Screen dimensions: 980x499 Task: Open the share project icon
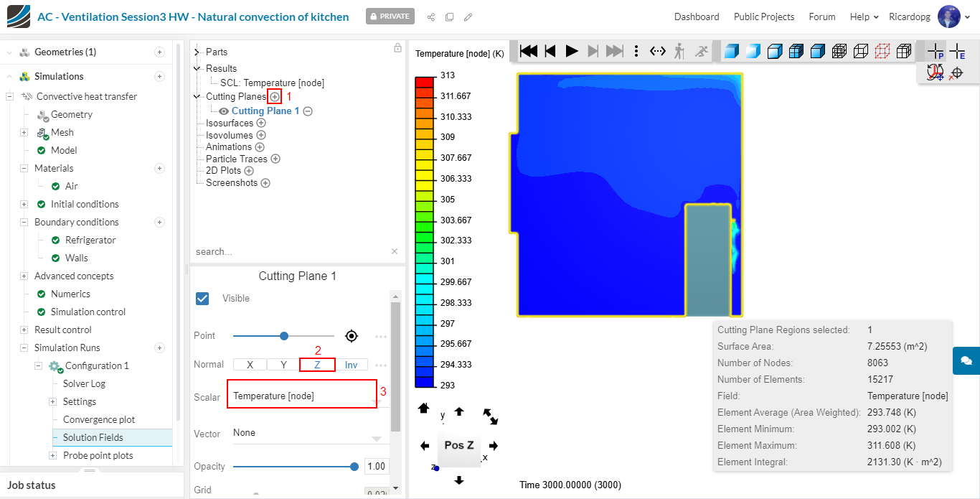click(x=430, y=17)
